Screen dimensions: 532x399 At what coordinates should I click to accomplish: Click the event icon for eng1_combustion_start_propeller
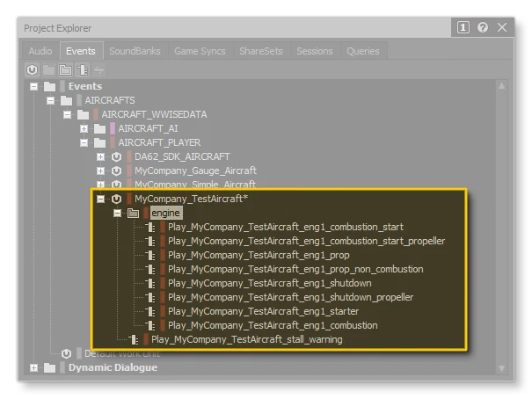[150, 242]
